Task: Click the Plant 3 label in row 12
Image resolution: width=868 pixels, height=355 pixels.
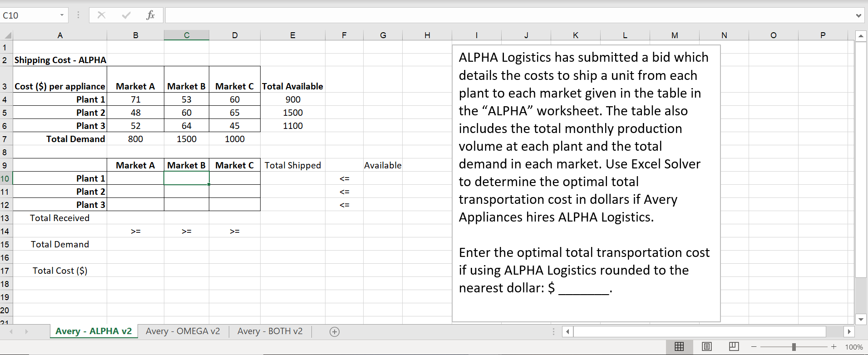Action: [60, 205]
